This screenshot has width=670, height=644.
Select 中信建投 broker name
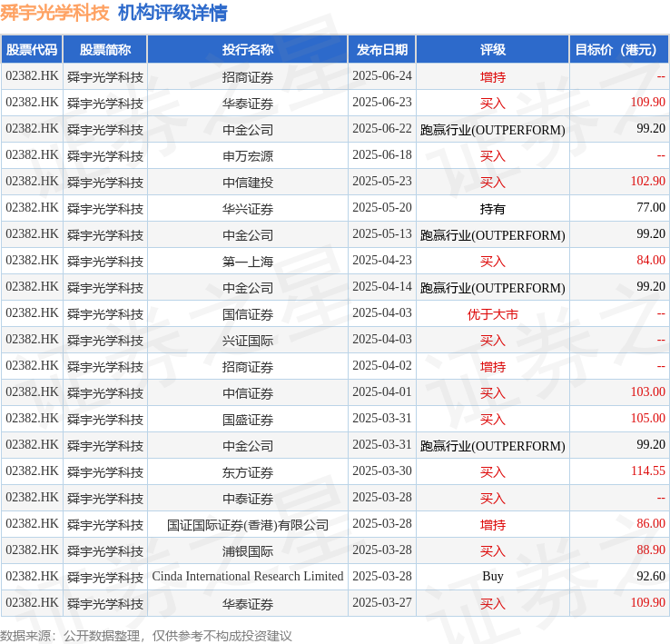coord(248,183)
